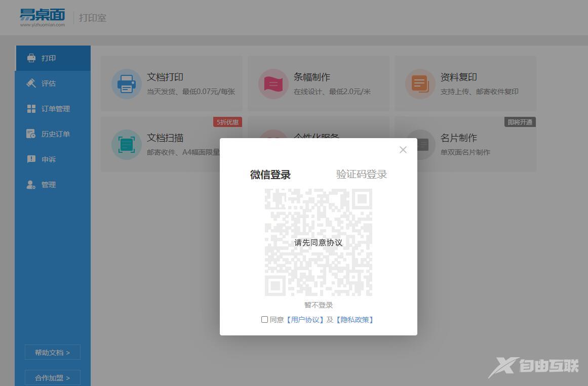Select the 文档打印 card title
Image resolution: width=588 pixels, height=386 pixels.
click(x=165, y=77)
